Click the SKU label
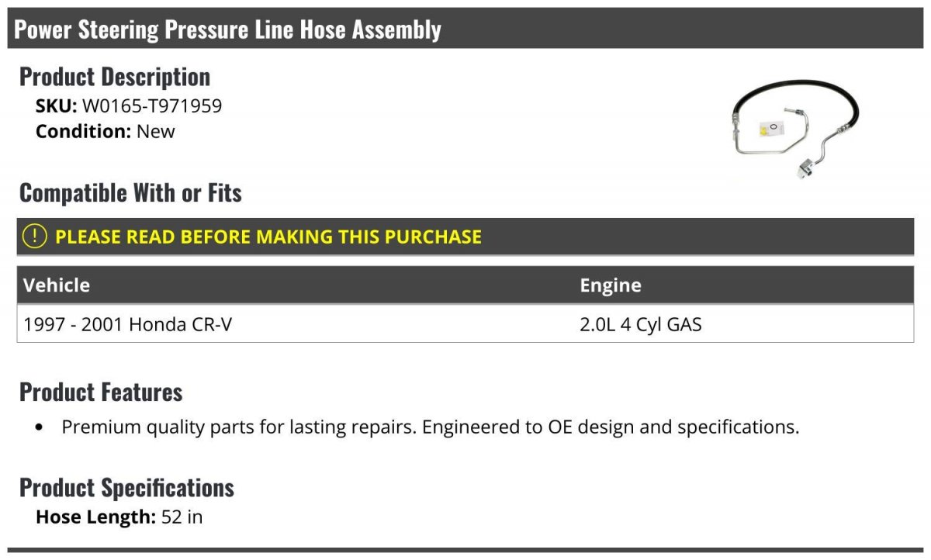The width and height of the screenshot is (931, 560). (57, 106)
